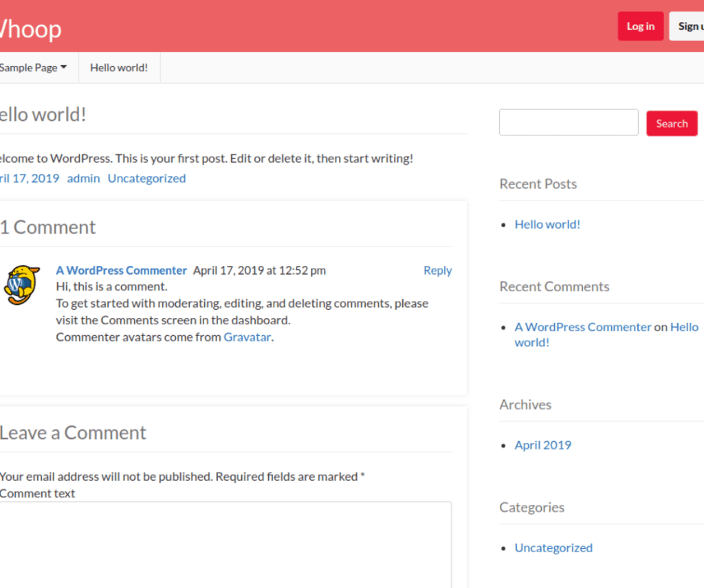Open April 2019 archive link
This screenshot has height=588, width=704.
[x=543, y=445]
